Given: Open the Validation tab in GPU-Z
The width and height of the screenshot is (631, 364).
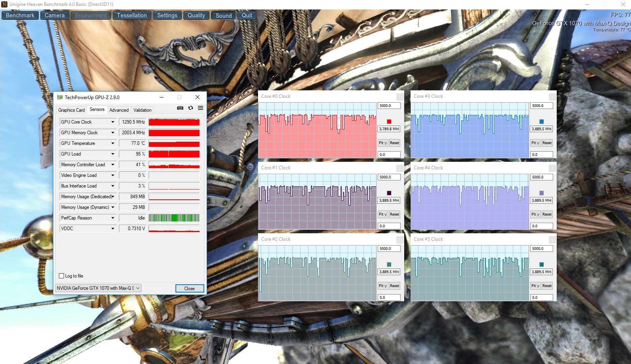Looking at the screenshot, I should tap(142, 110).
